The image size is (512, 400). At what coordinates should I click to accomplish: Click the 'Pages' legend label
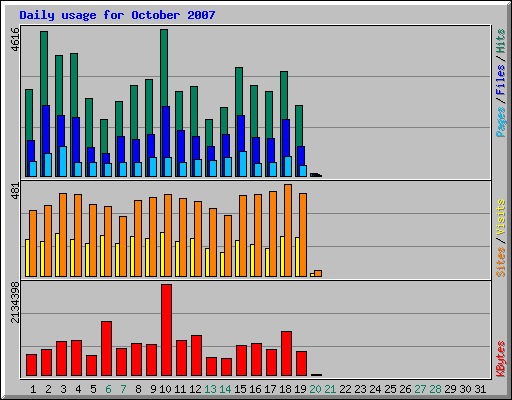click(500, 122)
